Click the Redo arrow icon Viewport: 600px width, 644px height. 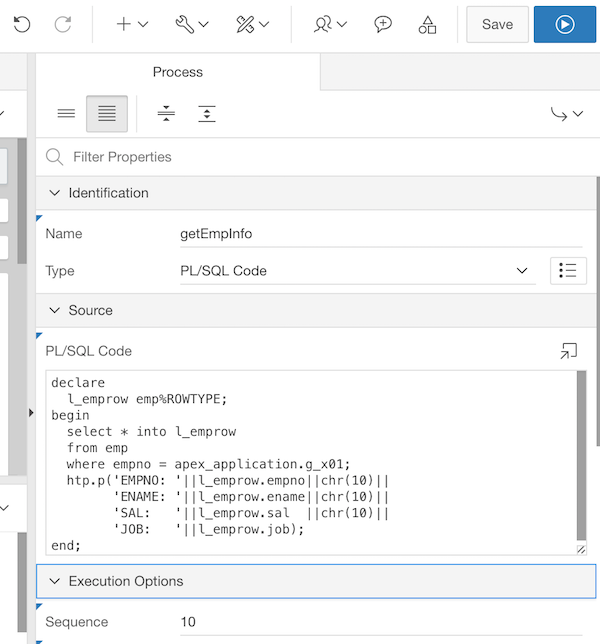(62, 25)
